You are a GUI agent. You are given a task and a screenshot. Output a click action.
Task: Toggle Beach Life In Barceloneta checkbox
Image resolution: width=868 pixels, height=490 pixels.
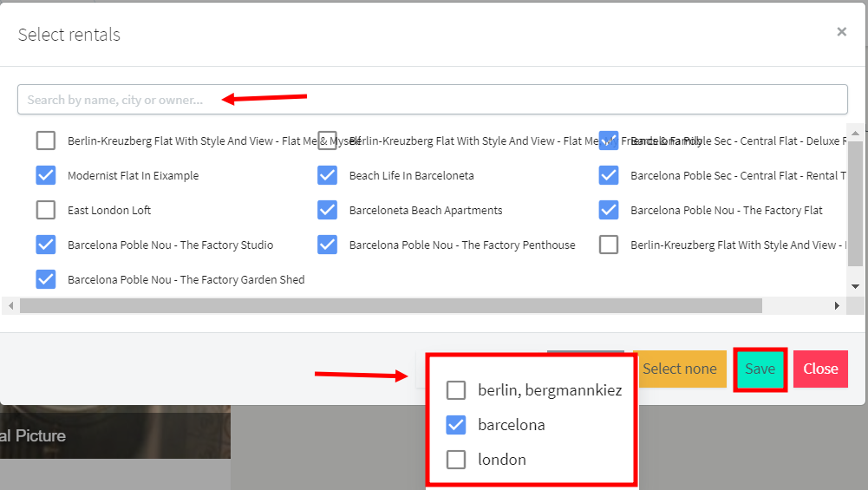[x=327, y=175]
